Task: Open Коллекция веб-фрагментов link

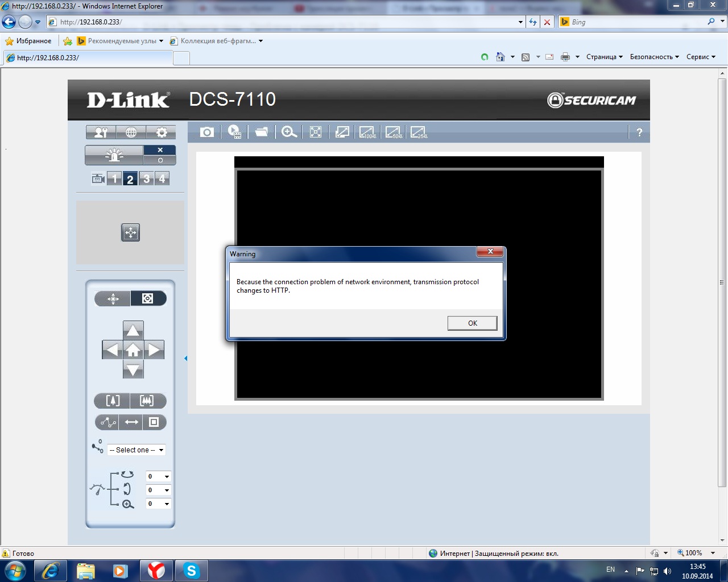Action: pyautogui.click(x=216, y=41)
